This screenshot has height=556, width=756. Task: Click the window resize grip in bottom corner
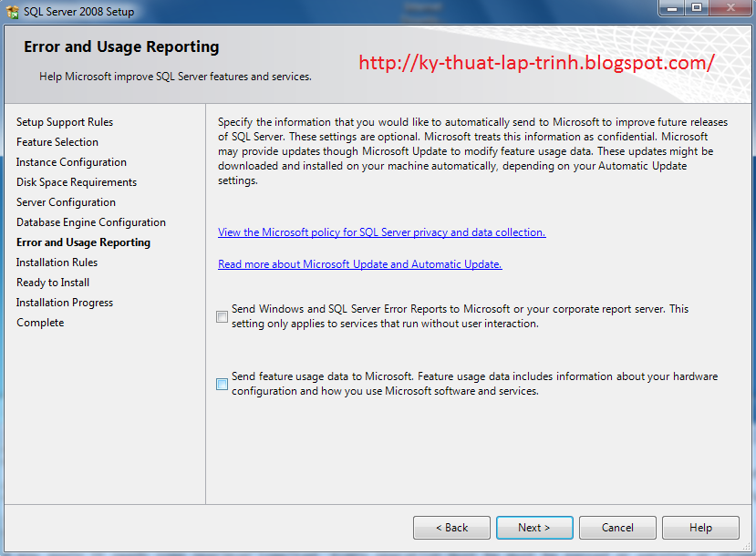pos(747,547)
